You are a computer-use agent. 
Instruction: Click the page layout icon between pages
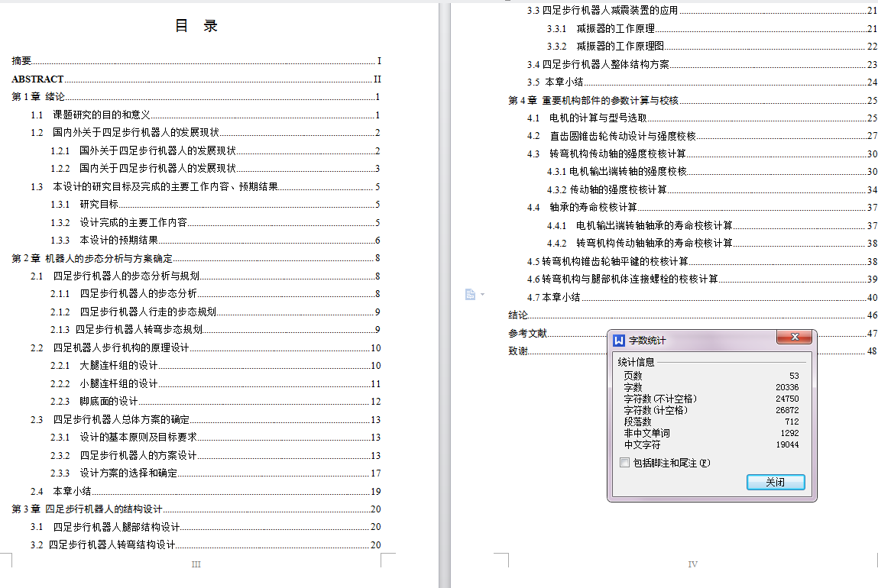coord(471,294)
